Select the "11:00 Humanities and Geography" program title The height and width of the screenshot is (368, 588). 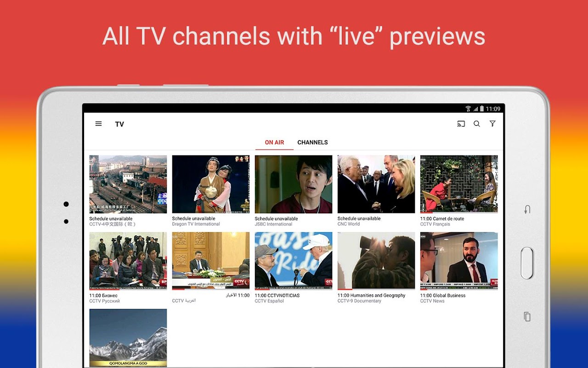pos(371,296)
